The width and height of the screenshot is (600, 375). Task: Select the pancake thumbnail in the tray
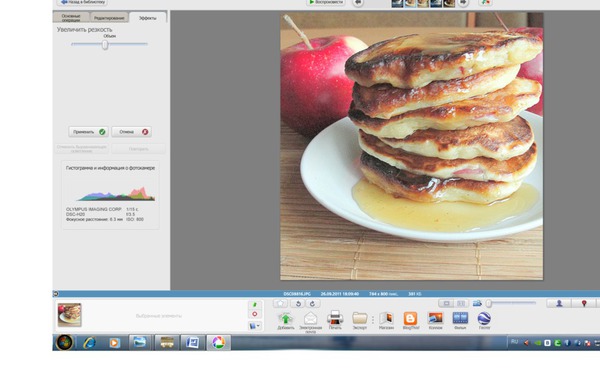coord(70,315)
